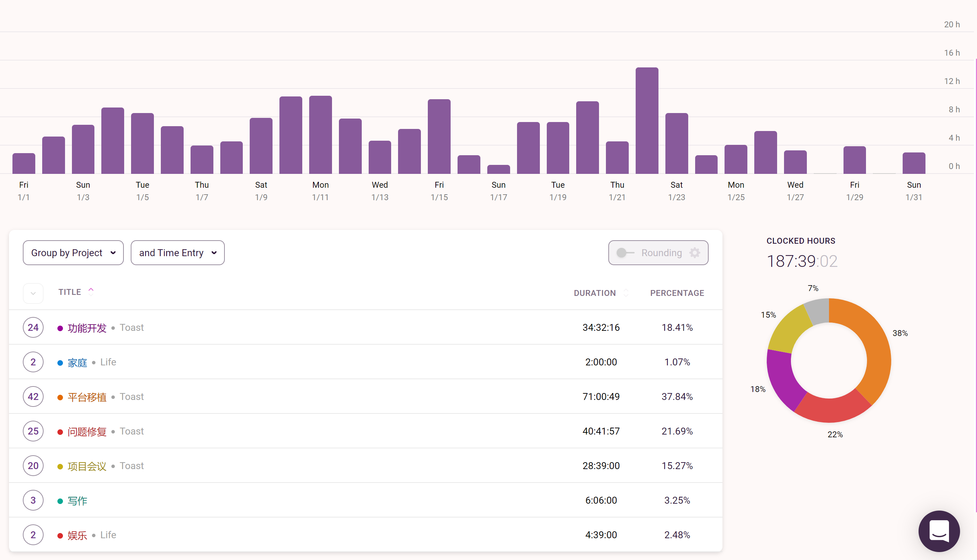Click the Mon 1/11 bar in chart
Image resolution: width=977 pixels, height=560 pixels.
[320, 134]
